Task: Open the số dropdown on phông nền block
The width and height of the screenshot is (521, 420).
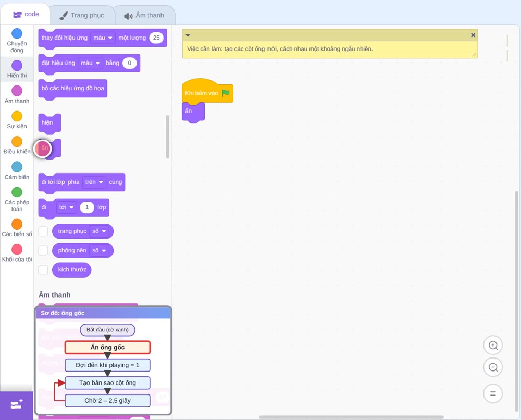Action: (x=100, y=251)
